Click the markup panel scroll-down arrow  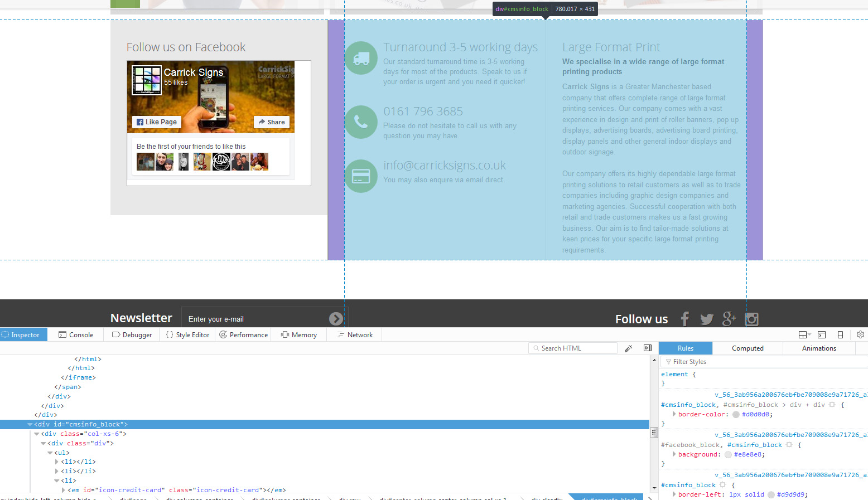tap(654, 488)
